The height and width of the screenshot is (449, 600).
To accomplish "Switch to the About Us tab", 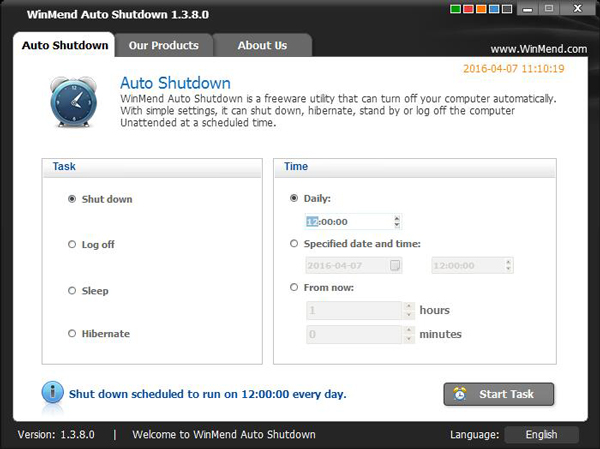I will (x=262, y=45).
